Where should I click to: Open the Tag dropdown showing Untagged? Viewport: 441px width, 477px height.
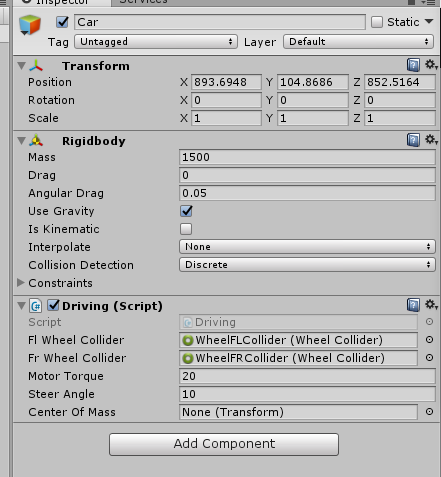click(156, 42)
